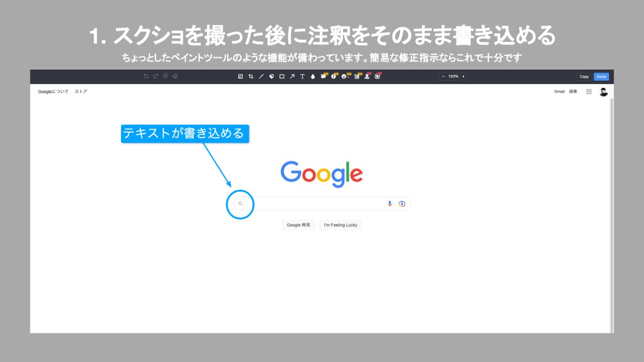Select the highlighter marker tool
644x362 pixels.
click(x=272, y=76)
